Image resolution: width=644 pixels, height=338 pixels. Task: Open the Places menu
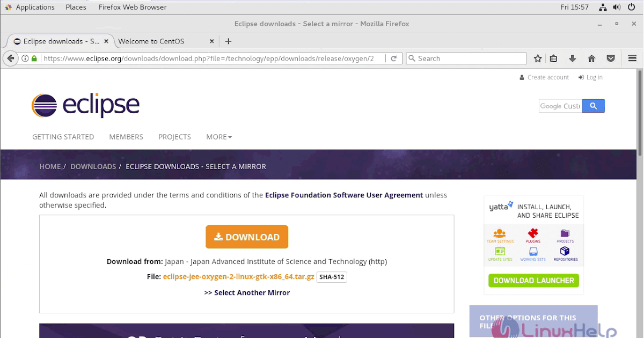(76, 7)
